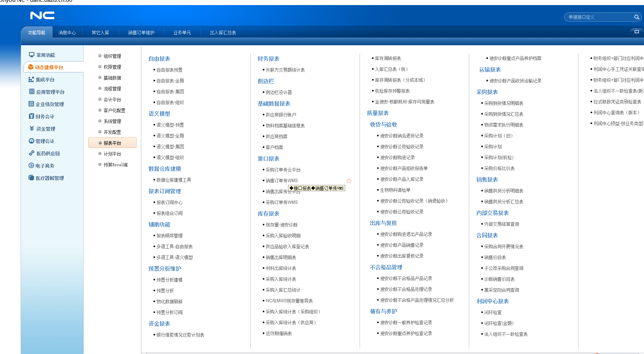Open 集采定向合同查询
Viewport: 644px width, 354px height.
pyautogui.click(x=501, y=290)
